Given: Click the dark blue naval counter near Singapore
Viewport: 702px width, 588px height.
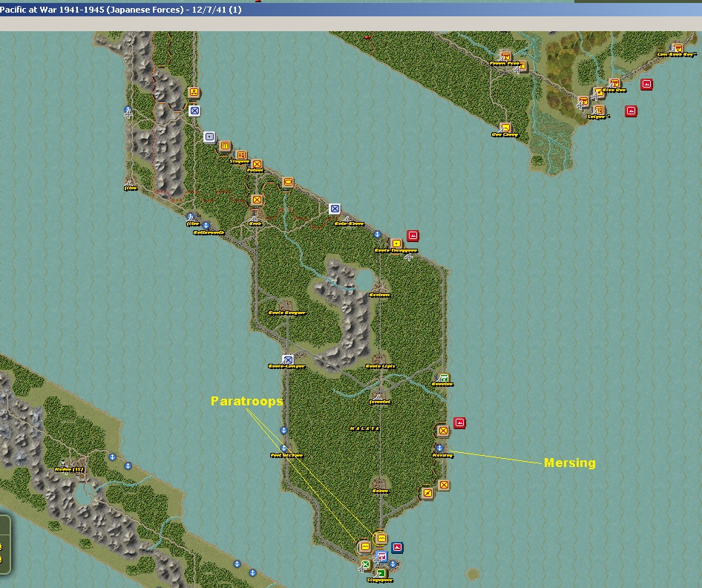Looking at the screenshot, I should 397,547.
